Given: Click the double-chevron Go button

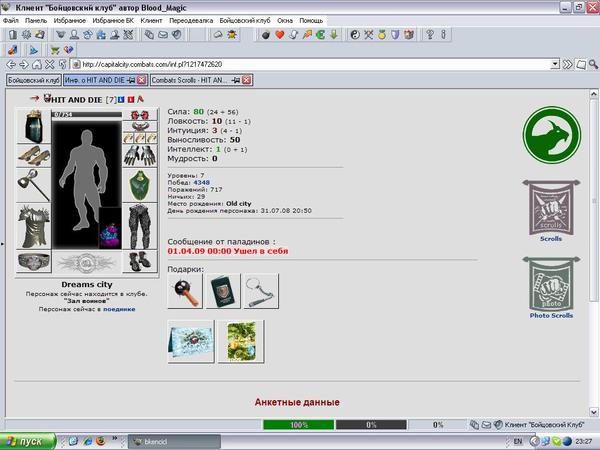Looking at the screenshot, I should (567, 64).
